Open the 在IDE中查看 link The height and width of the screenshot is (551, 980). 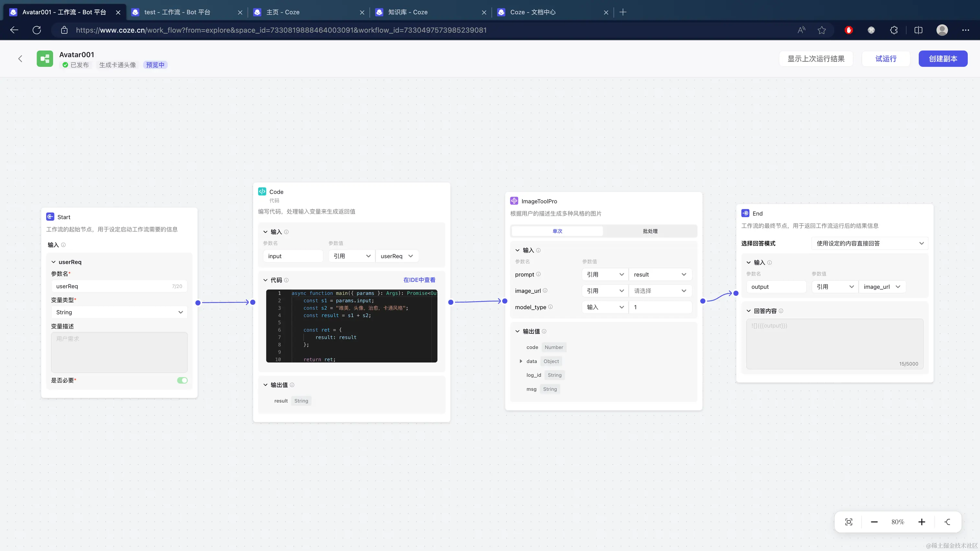(419, 280)
